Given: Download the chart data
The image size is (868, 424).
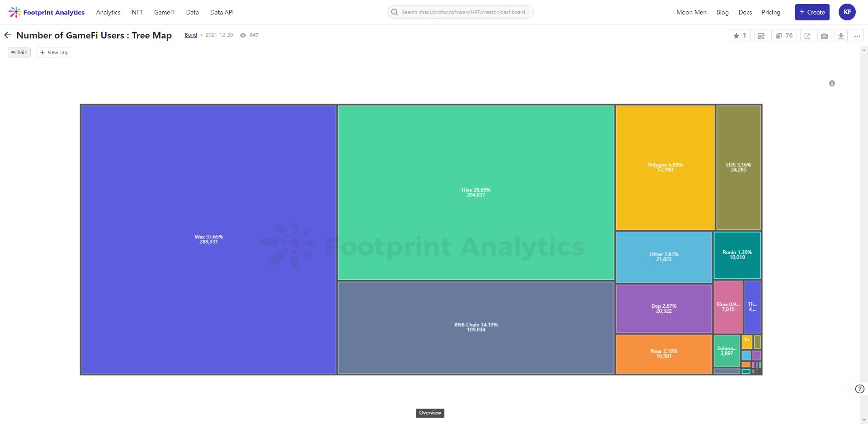Looking at the screenshot, I should (x=841, y=36).
